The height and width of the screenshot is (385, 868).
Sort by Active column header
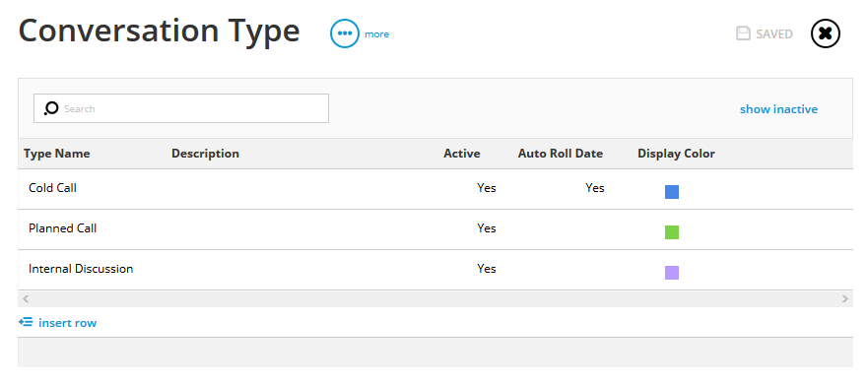pyautogui.click(x=462, y=154)
